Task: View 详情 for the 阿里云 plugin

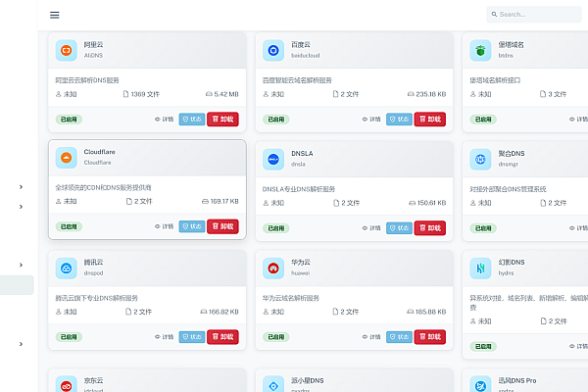Action: (x=165, y=120)
